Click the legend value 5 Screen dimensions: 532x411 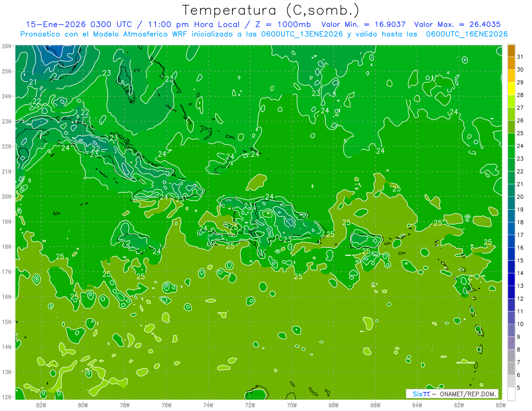click(519, 388)
